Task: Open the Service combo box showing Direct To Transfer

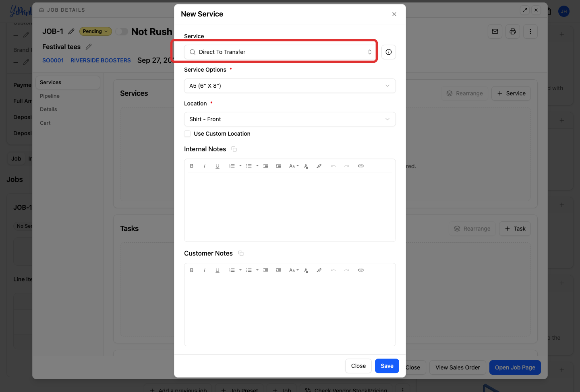Action: coord(280,52)
